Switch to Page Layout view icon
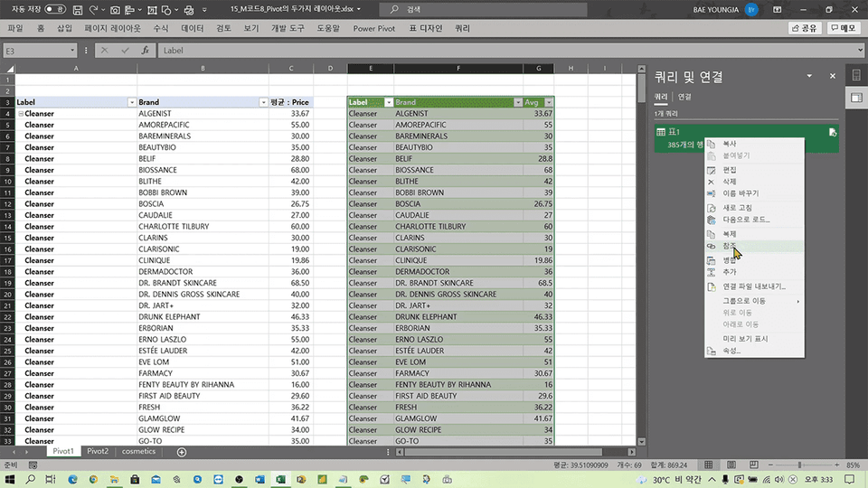The image size is (868, 488). click(x=731, y=465)
